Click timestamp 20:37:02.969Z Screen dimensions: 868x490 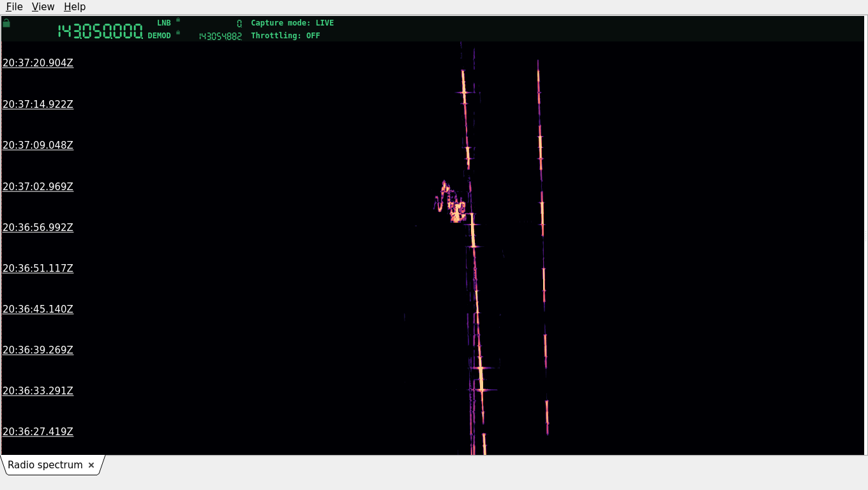[38, 186]
